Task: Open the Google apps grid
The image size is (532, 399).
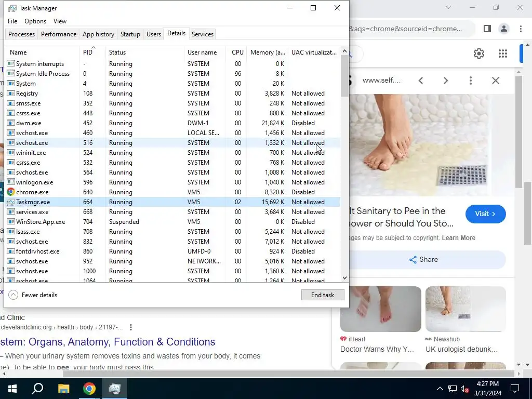Action: click(503, 54)
